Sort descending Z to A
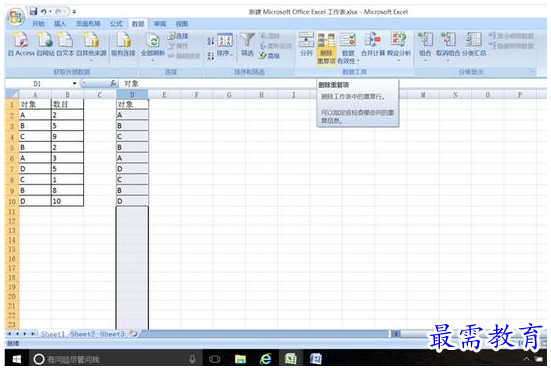 pyautogui.click(x=210, y=56)
